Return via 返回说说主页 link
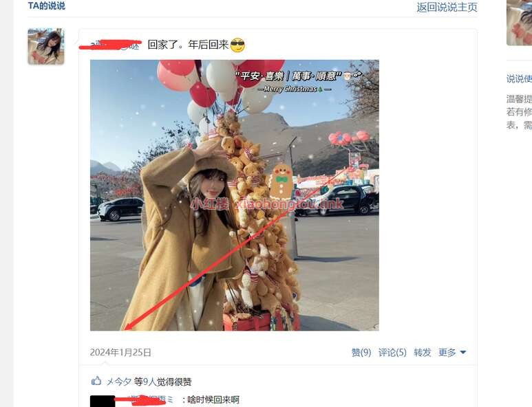 [447, 7]
